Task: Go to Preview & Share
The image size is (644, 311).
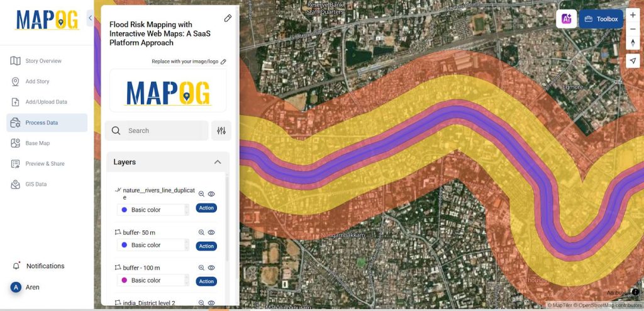Action: (x=44, y=164)
